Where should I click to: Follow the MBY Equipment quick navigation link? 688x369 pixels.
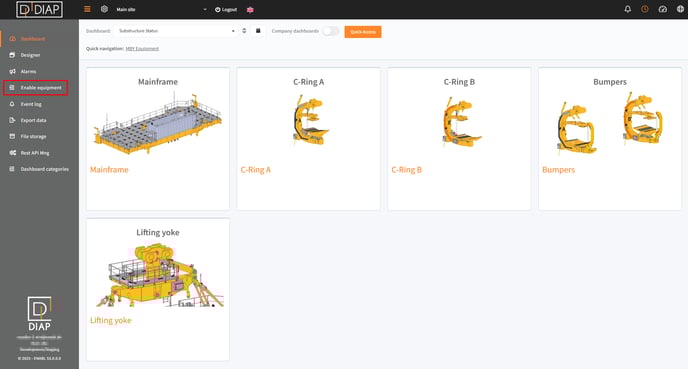coord(142,49)
